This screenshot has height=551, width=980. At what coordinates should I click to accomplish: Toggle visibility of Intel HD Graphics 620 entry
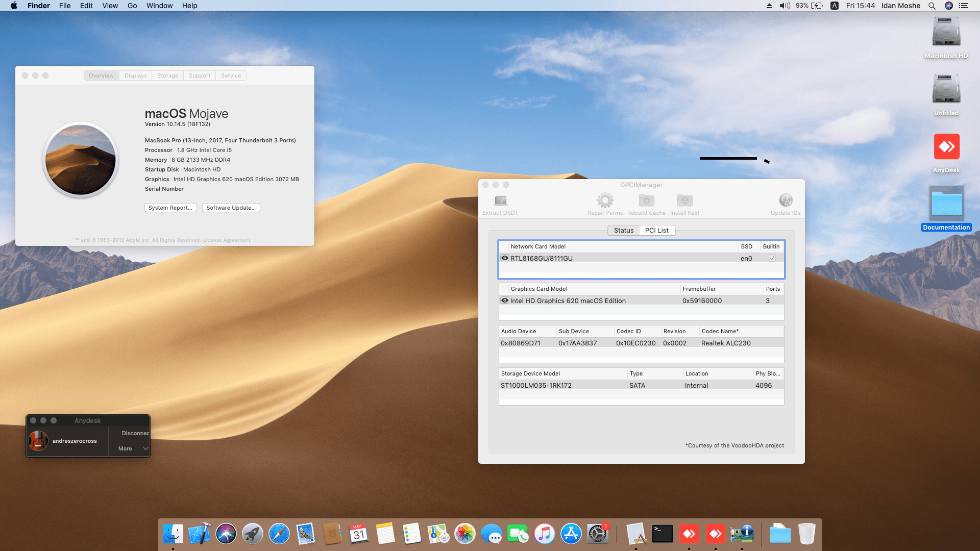[504, 300]
